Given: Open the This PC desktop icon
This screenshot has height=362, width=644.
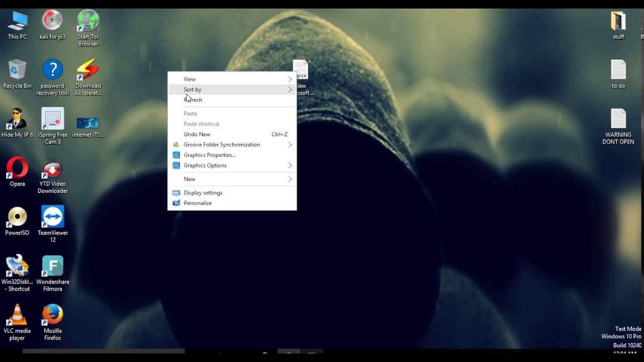Looking at the screenshot, I should click(x=17, y=25).
